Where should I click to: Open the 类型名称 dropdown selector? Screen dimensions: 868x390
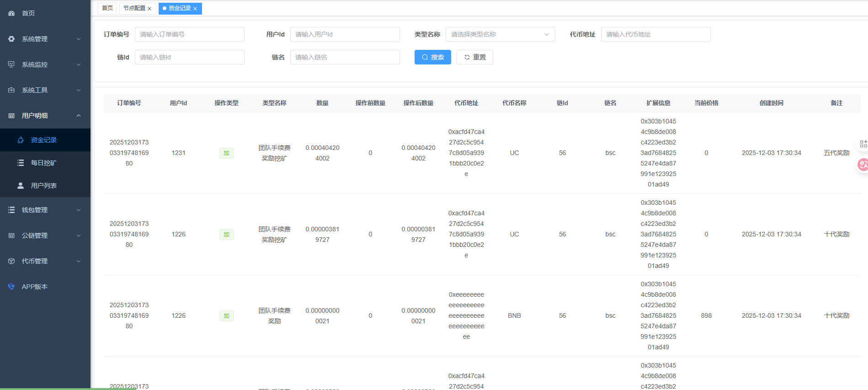tap(500, 34)
